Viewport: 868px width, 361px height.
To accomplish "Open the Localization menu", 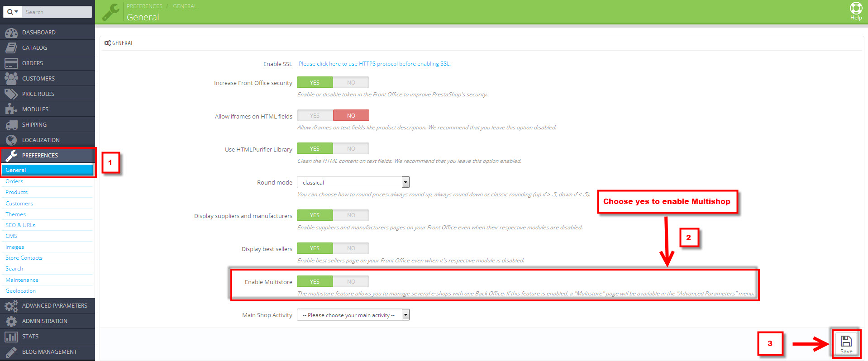I will tap(48, 140).
